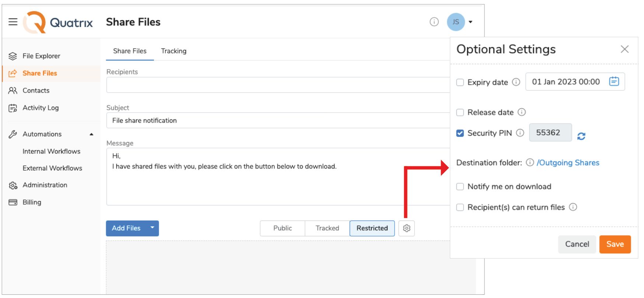The width and height of the screenshot is (644, 298).
Task: Click the hamburger menu icon
Action: coord(13,22)
